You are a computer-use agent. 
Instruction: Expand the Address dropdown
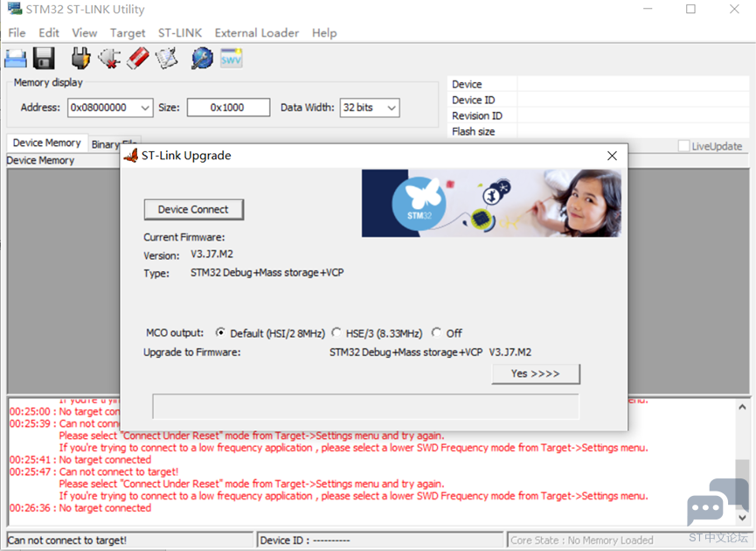[x=144, y=108]
